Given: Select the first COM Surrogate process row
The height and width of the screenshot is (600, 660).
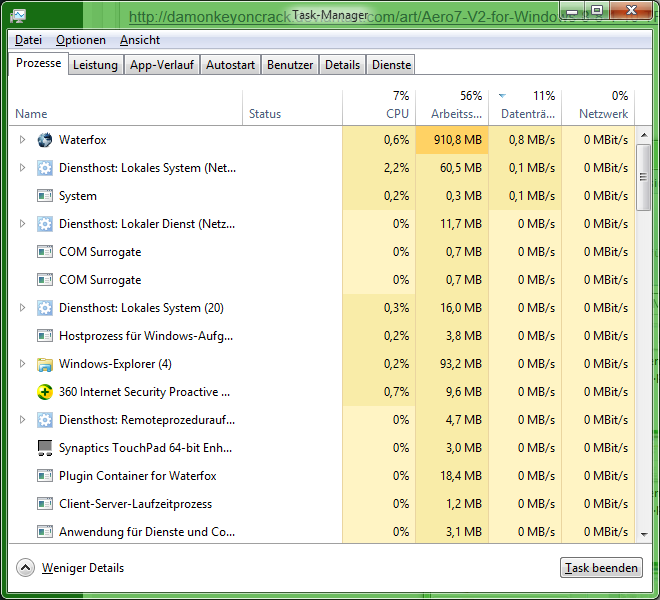Looking at the screenshot, I should pos(322,252).
